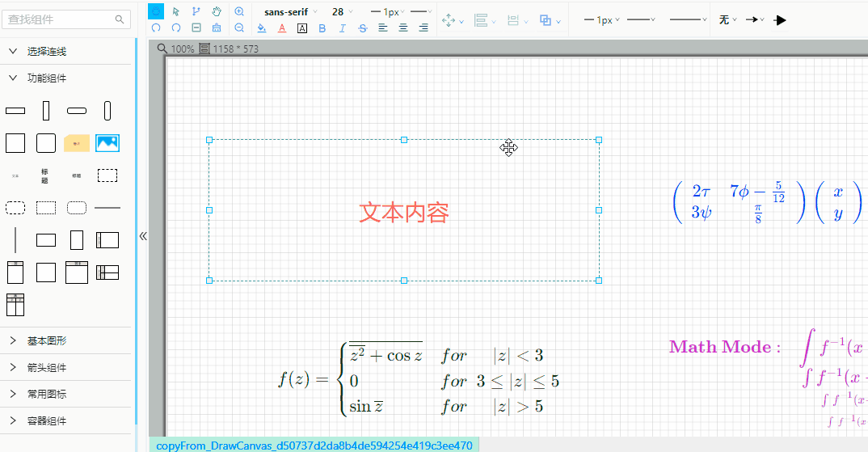The image size is (868, 452).
Task: Align text to the left
Action: pos(383,27)
